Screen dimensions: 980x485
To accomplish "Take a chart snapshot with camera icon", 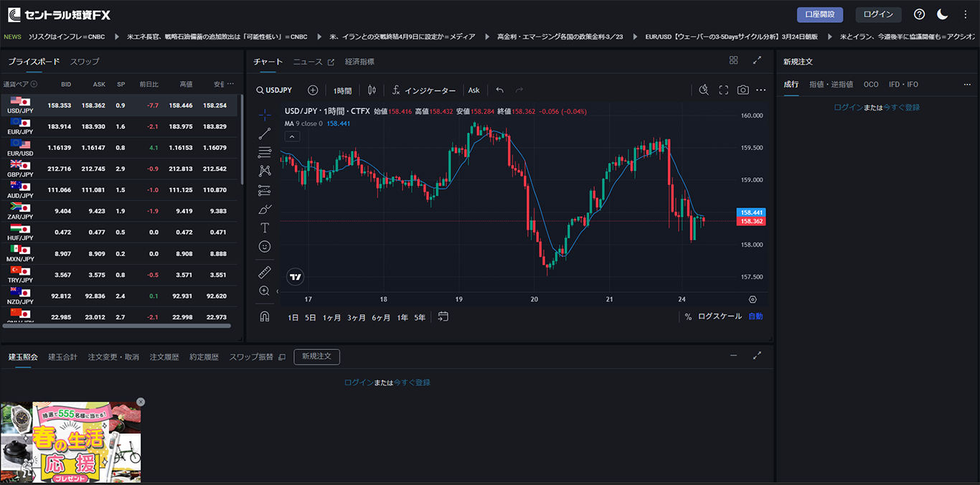I will pyautogui.click(x=743, y=90).
